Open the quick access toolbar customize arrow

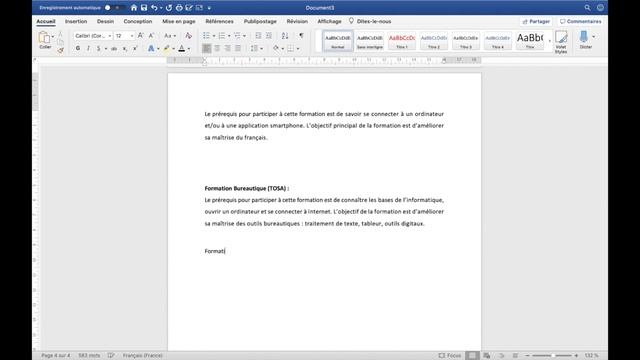pos(209,8)
